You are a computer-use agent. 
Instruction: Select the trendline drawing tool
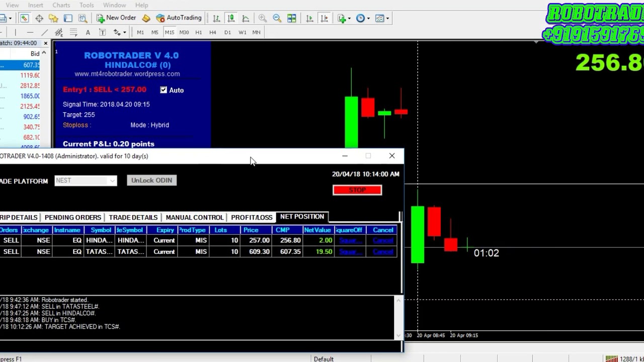pyautogui.click(x=44, y=32)
